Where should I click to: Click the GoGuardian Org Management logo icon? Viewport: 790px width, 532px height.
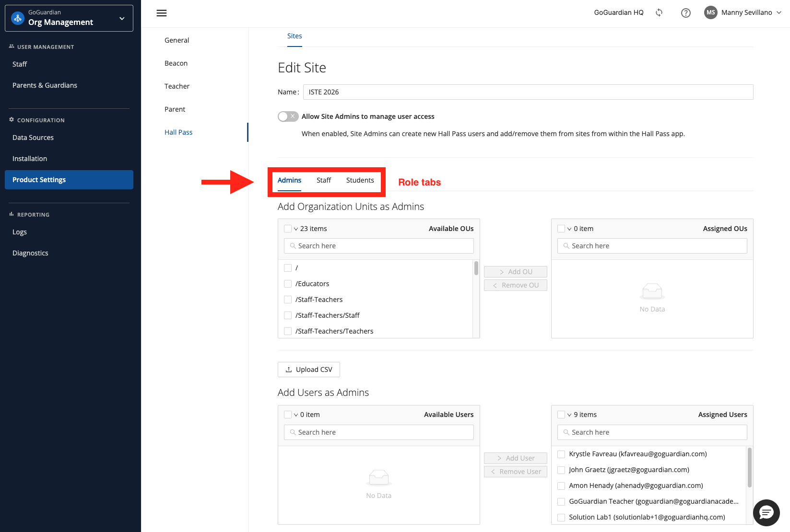(x=18, y=18)
